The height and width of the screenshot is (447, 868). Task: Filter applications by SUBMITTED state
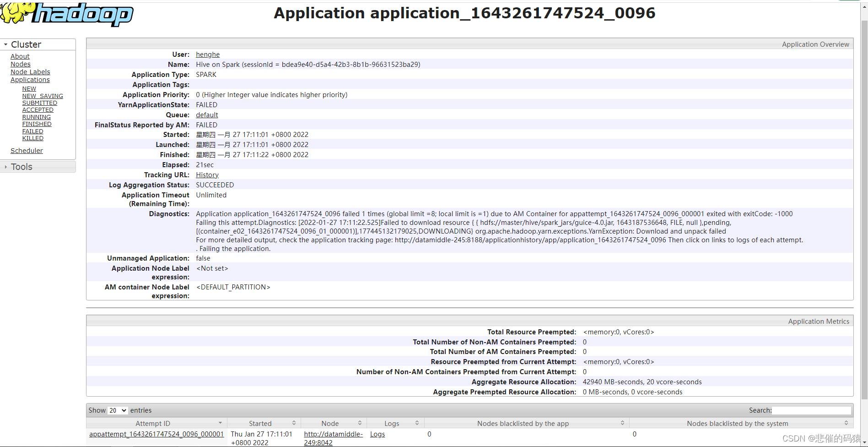pyautogui.click(x=40, y=103)
